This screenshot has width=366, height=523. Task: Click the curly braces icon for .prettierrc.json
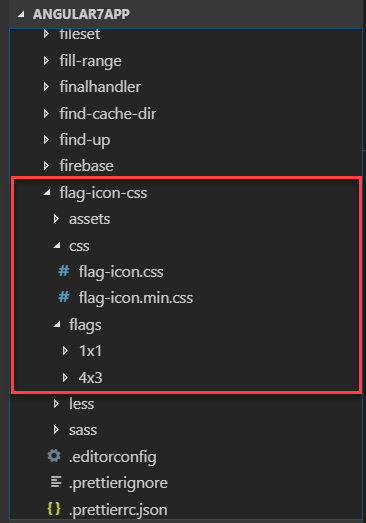coord(54,509)
